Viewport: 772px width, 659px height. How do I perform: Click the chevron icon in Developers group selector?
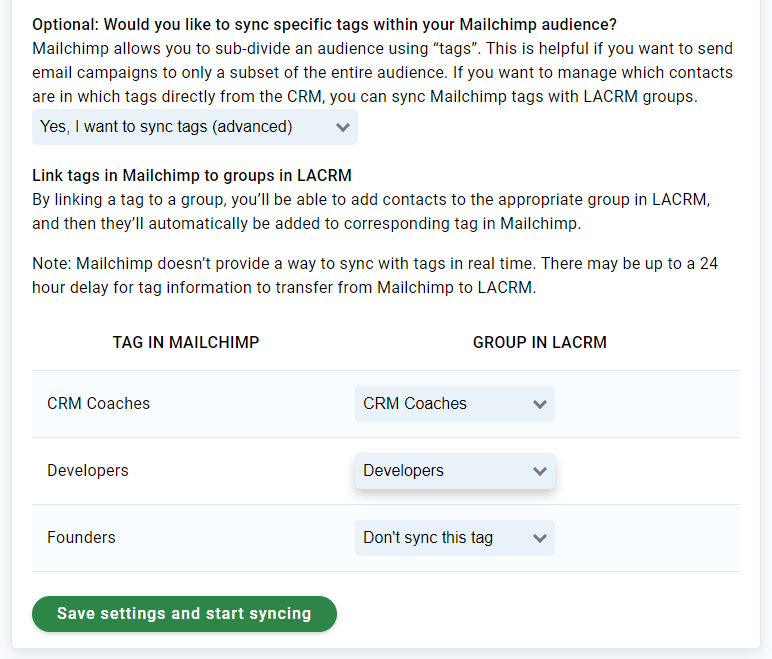[x=540, y=471]
